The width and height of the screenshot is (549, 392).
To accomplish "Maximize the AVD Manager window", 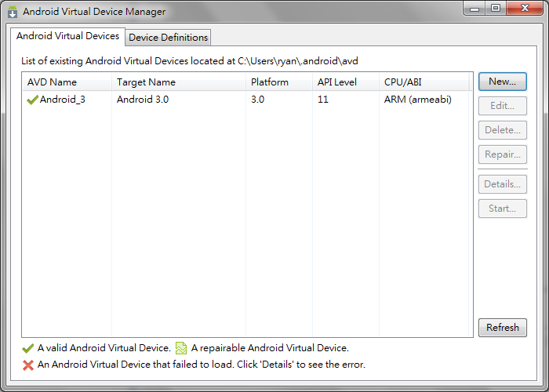I will [x=496, y=9].
